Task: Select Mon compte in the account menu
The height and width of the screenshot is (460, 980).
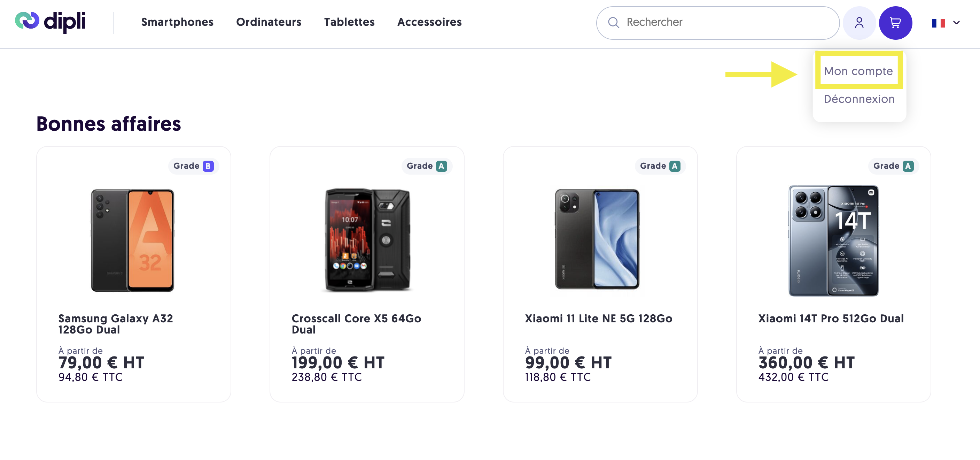Action: pyautogui.click(x=858, y=71)
